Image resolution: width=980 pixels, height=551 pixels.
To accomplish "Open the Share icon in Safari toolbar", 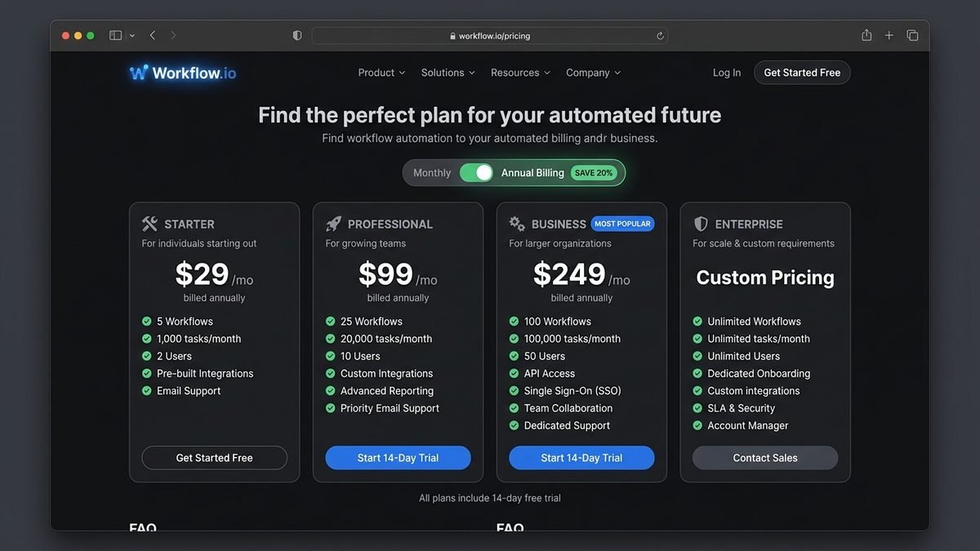I will tap(866, 35).
